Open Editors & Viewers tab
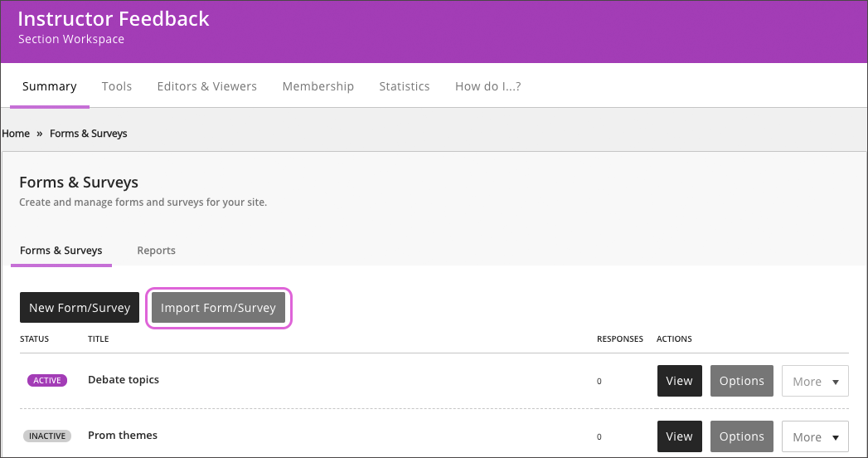Viewport: 868px width, 458px height. [207, 86]
